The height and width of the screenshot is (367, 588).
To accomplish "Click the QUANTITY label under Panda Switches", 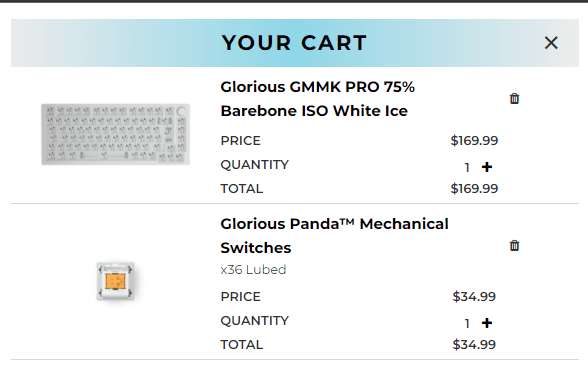I will pos(255,321).
